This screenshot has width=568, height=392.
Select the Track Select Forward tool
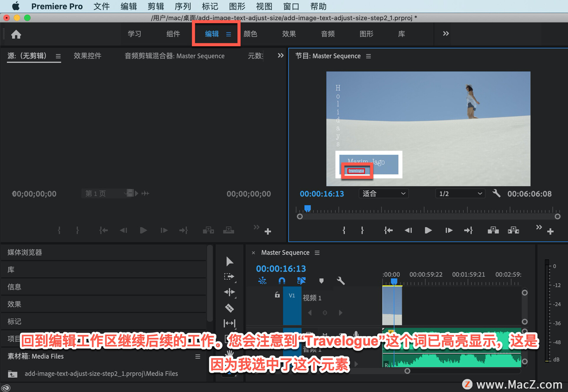click(x=229, y=277)
